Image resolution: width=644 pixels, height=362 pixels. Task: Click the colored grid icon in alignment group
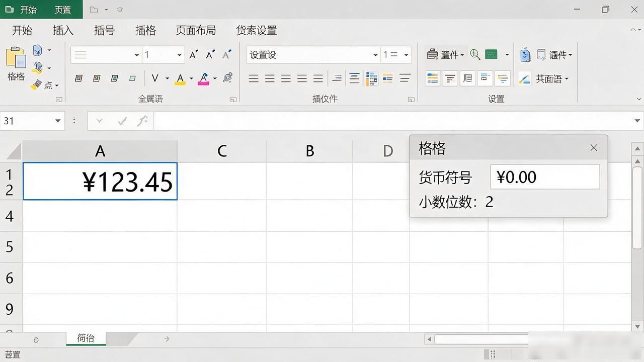pos(372,78)
